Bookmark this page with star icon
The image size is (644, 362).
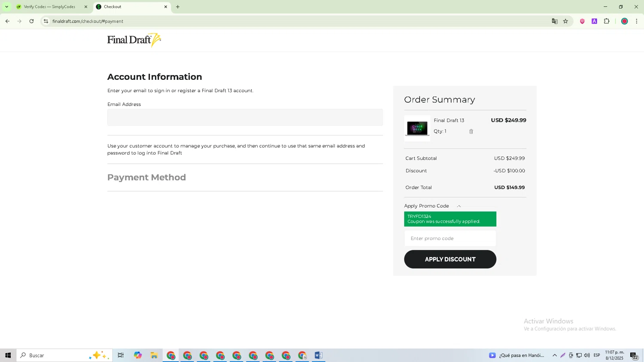click(x=566, y=21)
